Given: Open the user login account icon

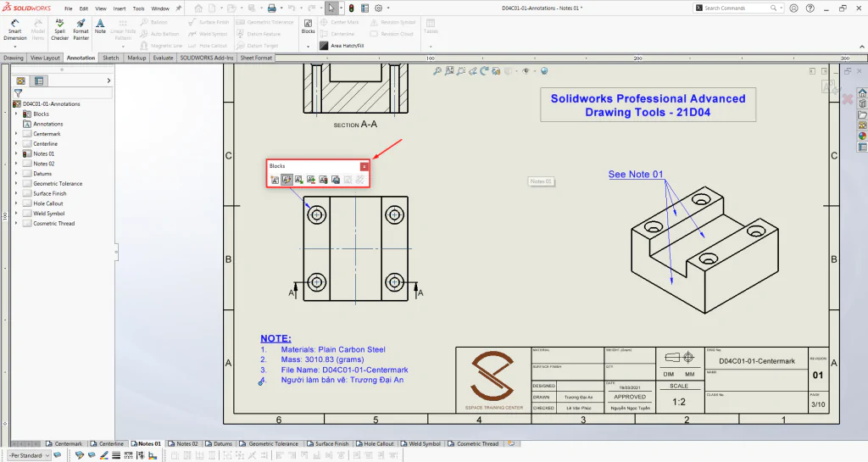Looking at the screenshot, I should click(793, 8).
